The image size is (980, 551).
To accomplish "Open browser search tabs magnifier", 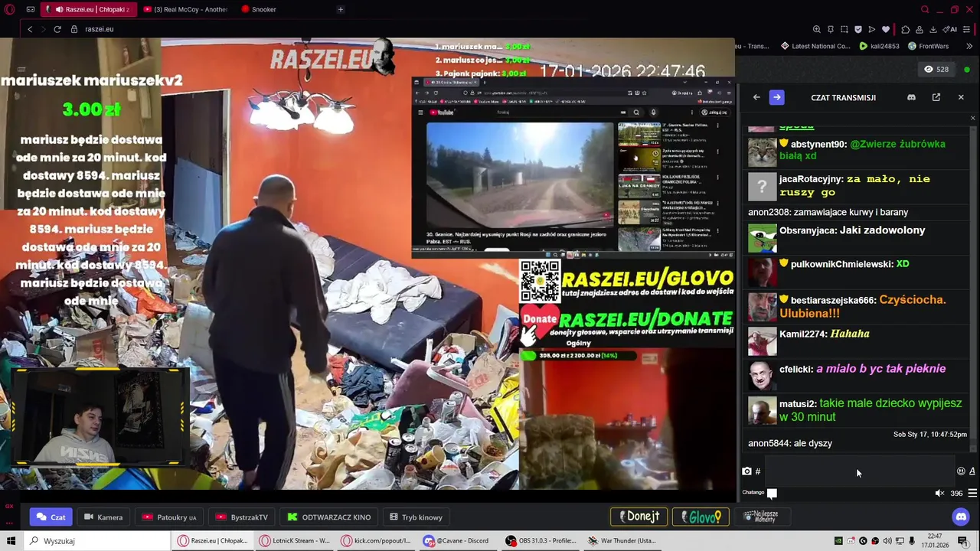I will [925, 9].
